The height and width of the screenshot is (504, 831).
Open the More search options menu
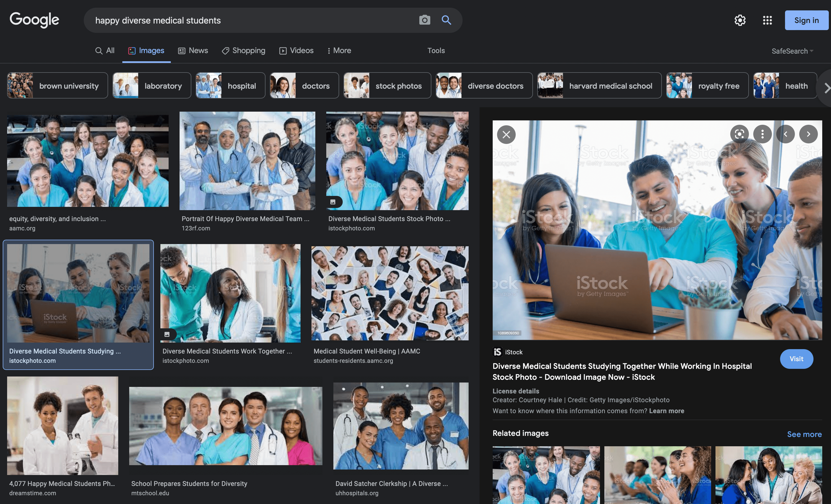tap(339, 51)
